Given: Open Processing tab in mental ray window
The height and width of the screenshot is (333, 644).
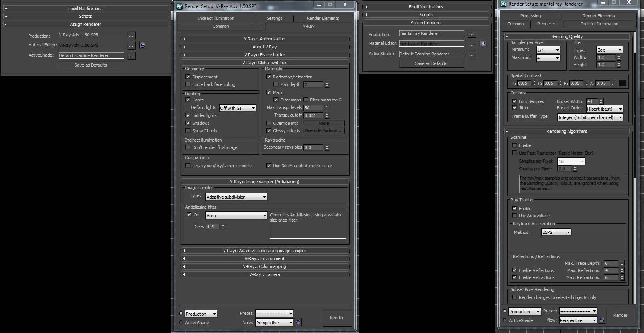Looking at the screenshot, I should point(530,16).
